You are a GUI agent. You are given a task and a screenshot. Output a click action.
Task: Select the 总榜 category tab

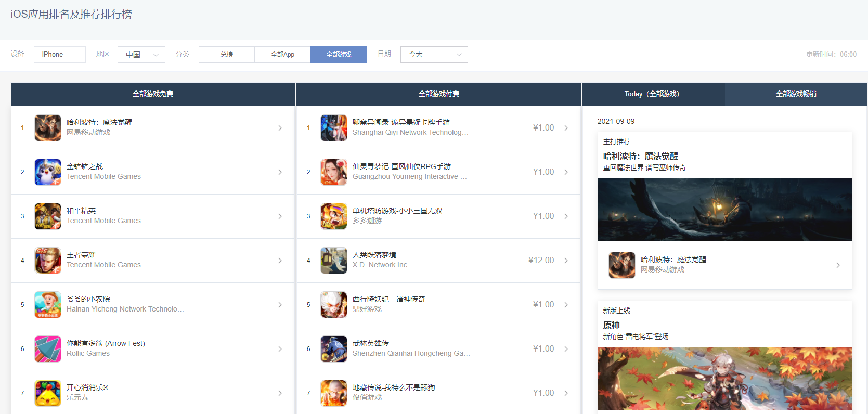point(227,55)
